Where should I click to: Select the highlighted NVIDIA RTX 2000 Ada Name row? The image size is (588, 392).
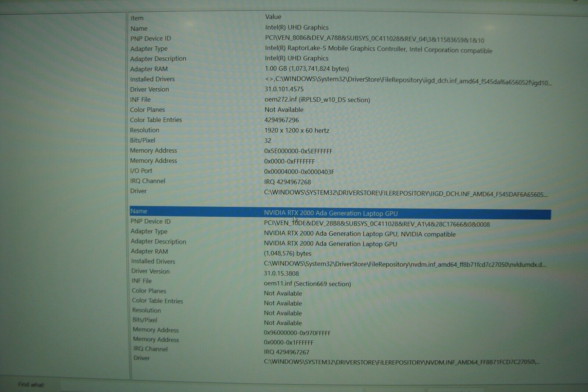(340, 213)
